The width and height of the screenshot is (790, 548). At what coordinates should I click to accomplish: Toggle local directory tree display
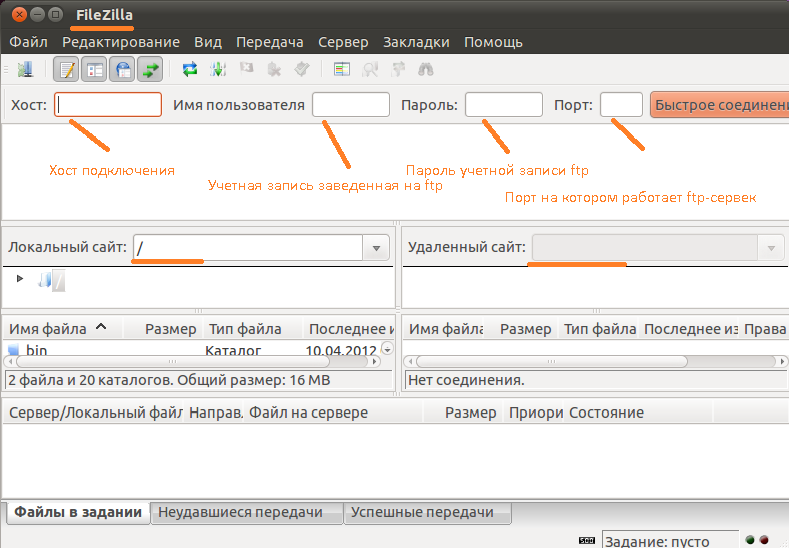pyautogui.click(x=94, y=70)
